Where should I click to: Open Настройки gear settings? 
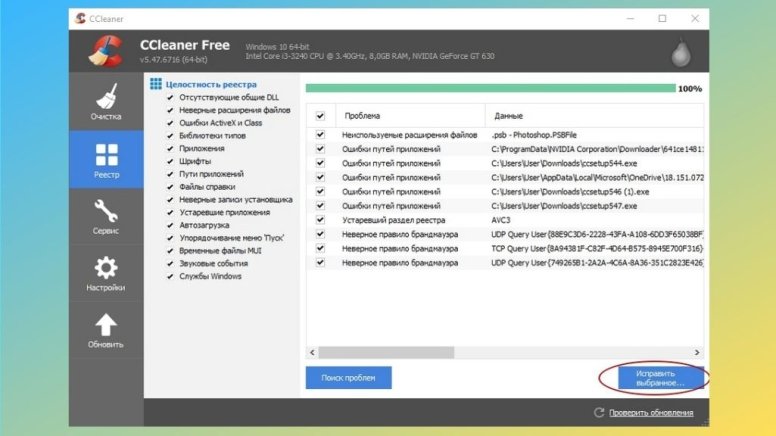click(x=106, y=273)
